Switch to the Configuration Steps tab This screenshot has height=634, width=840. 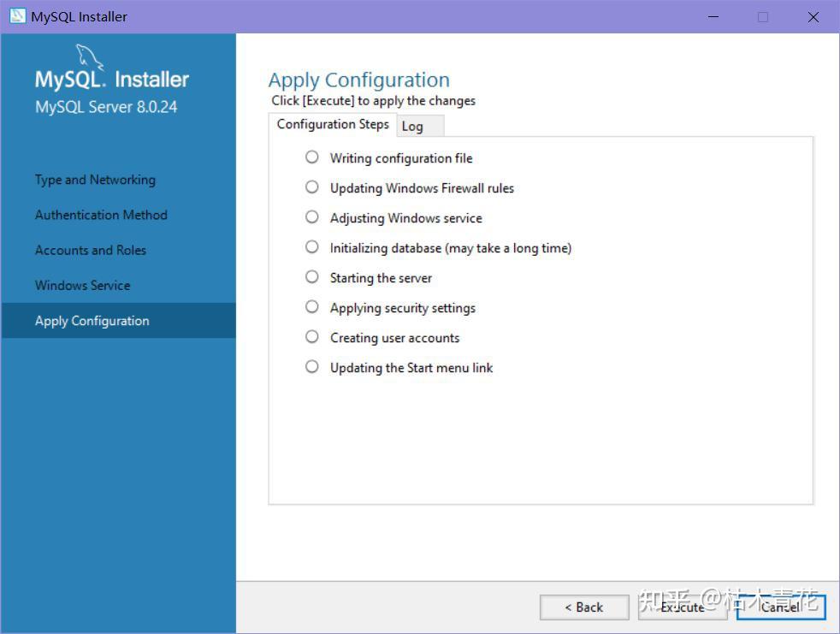click(333, 124)
